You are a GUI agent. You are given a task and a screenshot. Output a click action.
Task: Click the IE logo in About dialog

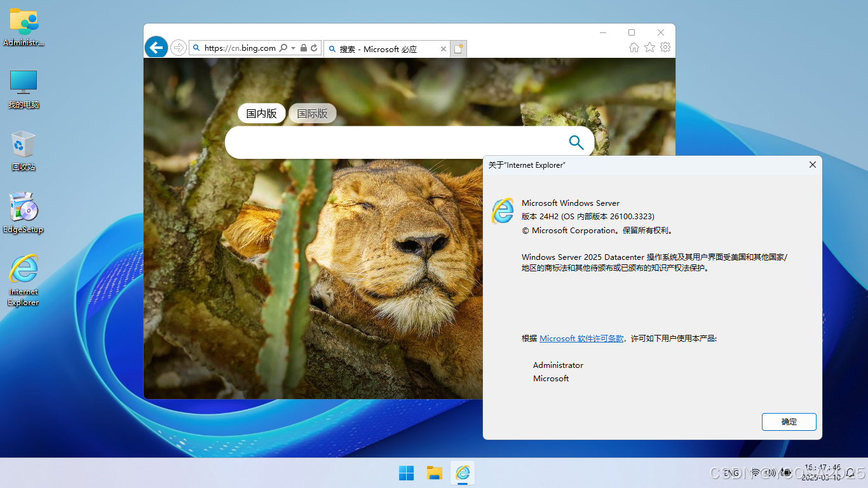502,211
